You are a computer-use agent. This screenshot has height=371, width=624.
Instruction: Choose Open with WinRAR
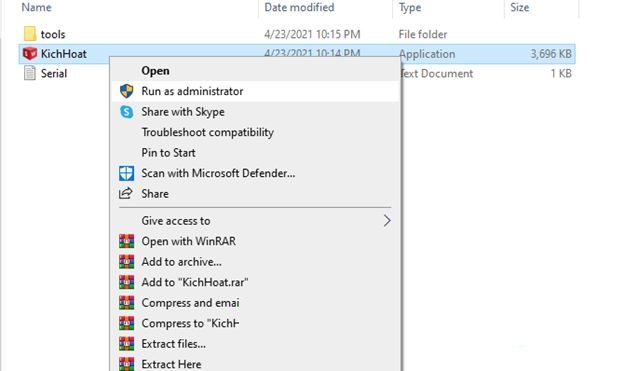[255, 241]
